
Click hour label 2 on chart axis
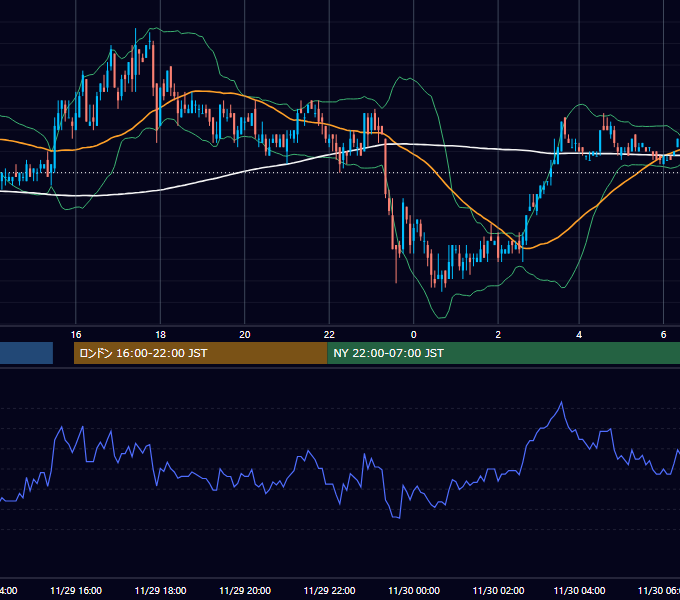pos(498,335)
